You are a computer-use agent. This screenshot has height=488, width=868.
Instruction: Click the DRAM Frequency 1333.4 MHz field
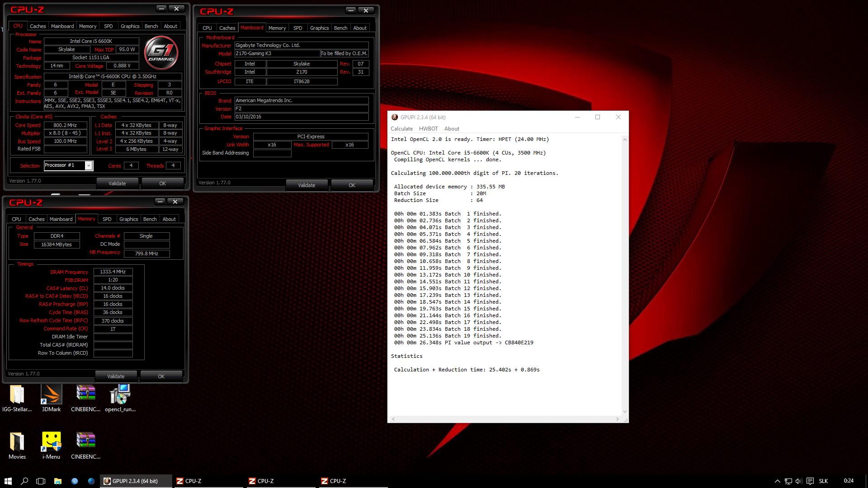click(113, 272)
